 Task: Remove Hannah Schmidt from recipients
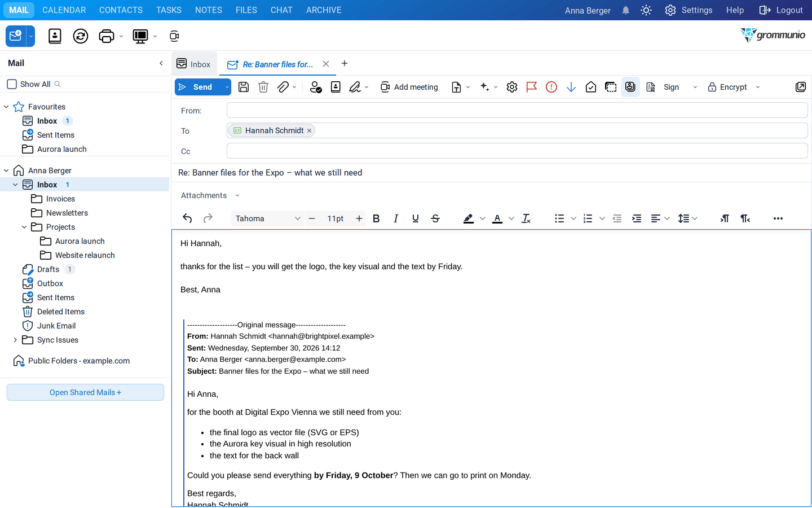point(309,131)
